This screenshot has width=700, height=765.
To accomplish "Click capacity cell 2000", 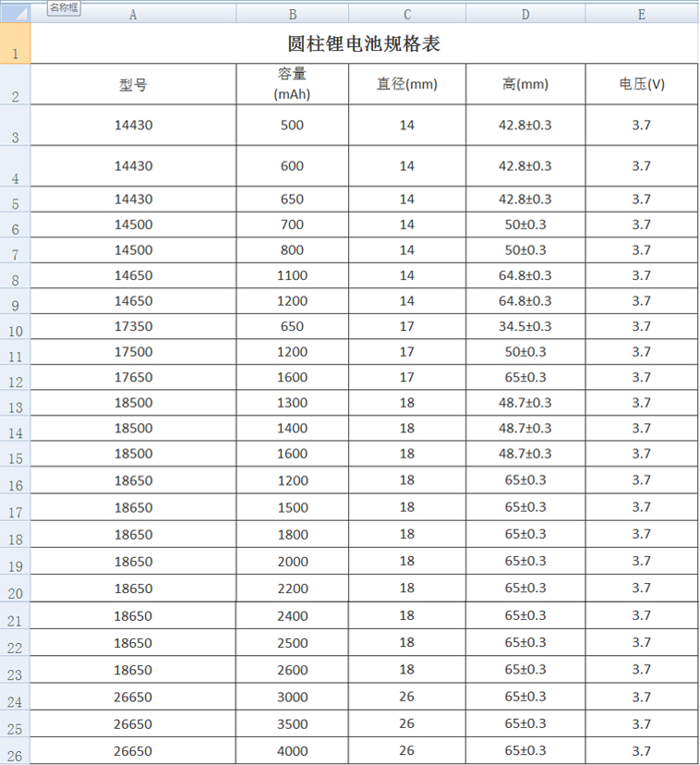I will click(x=292, y=561).
